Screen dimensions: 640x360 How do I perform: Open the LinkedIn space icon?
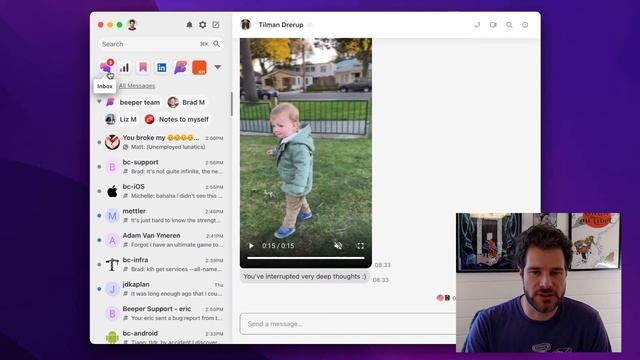click(x=162, y=67)
